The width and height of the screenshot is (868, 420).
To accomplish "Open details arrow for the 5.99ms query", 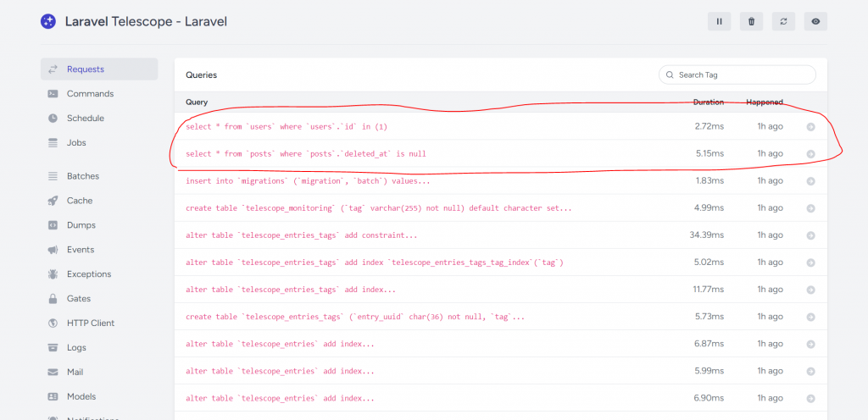I will [810, 372].
